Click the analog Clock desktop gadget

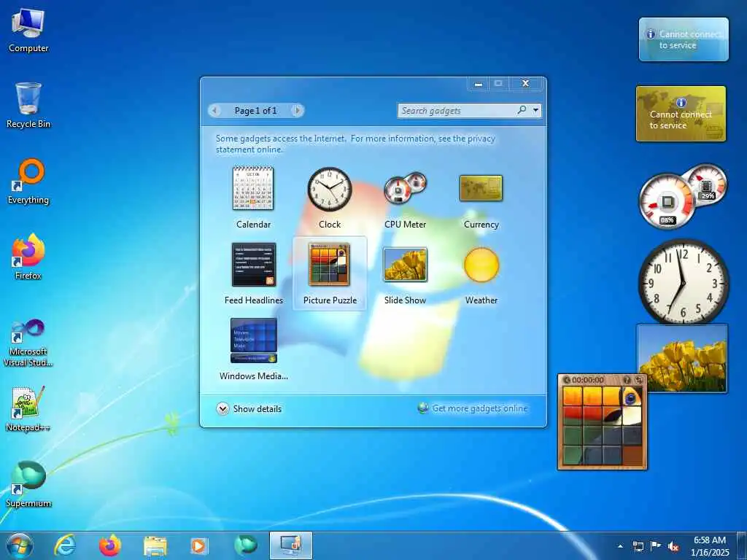[x=683, y=282]
